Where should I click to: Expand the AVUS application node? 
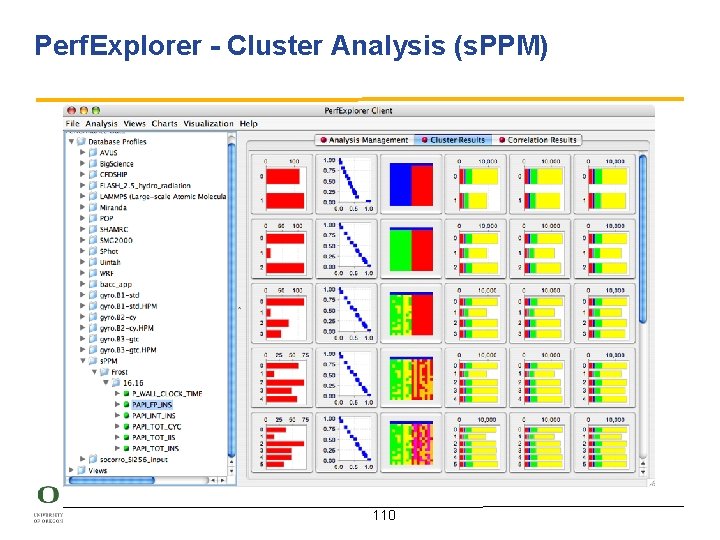pyautogui.click(x=82, y=152)
